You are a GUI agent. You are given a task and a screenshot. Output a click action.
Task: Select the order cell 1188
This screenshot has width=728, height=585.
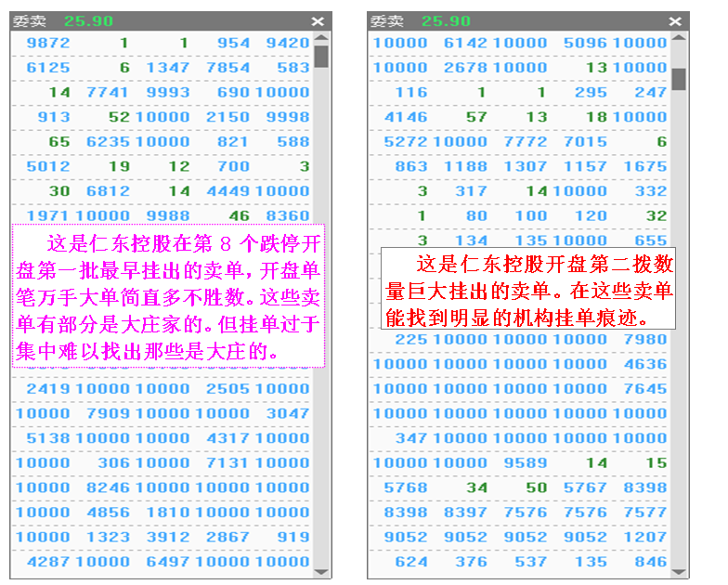466,166
